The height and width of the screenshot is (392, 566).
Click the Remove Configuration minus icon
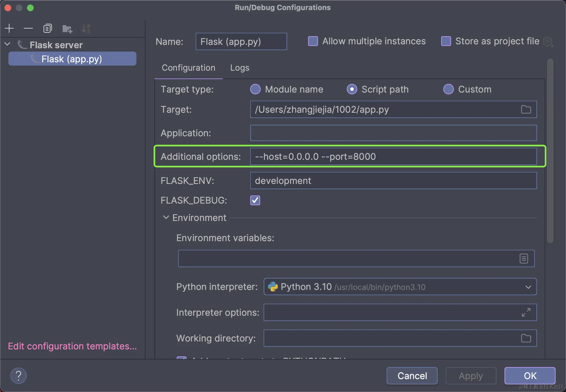28,28
